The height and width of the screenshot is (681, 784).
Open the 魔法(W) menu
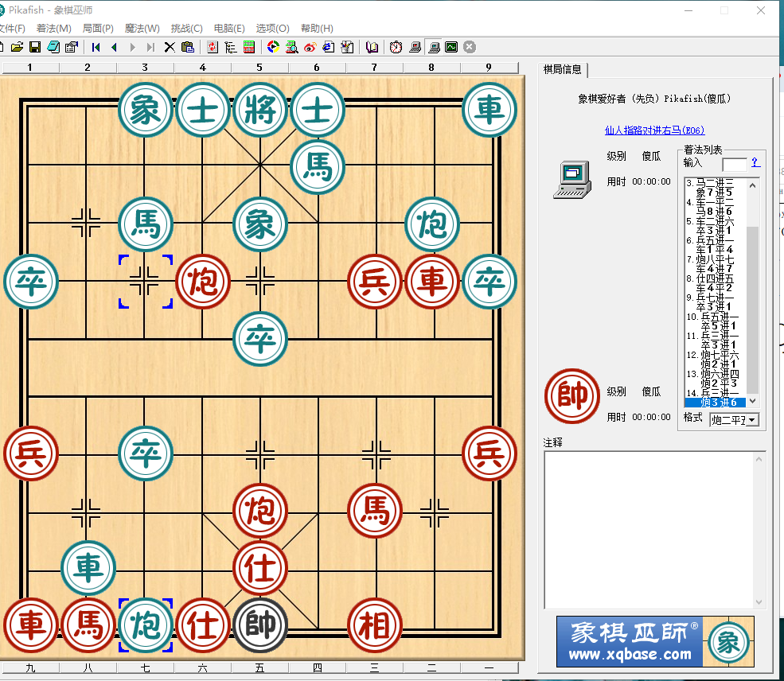coord(142,29)
